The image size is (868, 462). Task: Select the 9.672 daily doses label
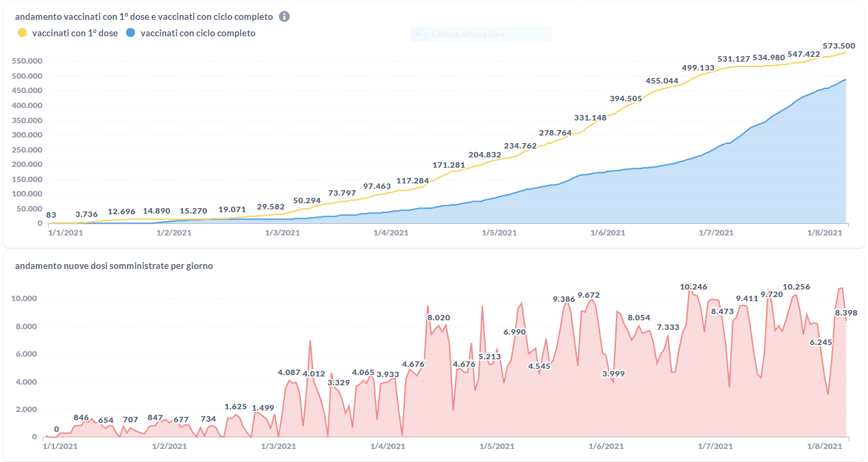tap(588, 295)
